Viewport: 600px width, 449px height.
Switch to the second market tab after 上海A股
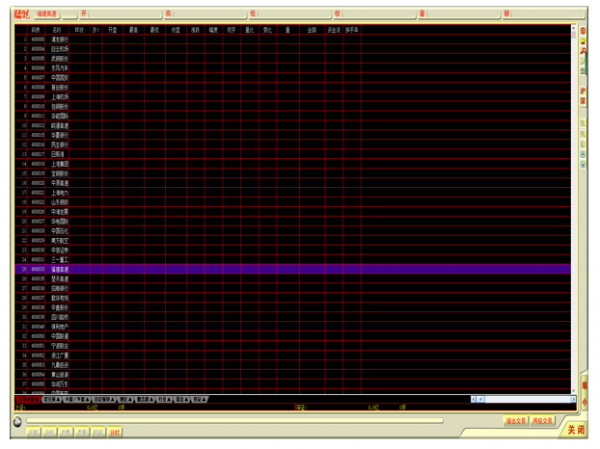(52, 399)
